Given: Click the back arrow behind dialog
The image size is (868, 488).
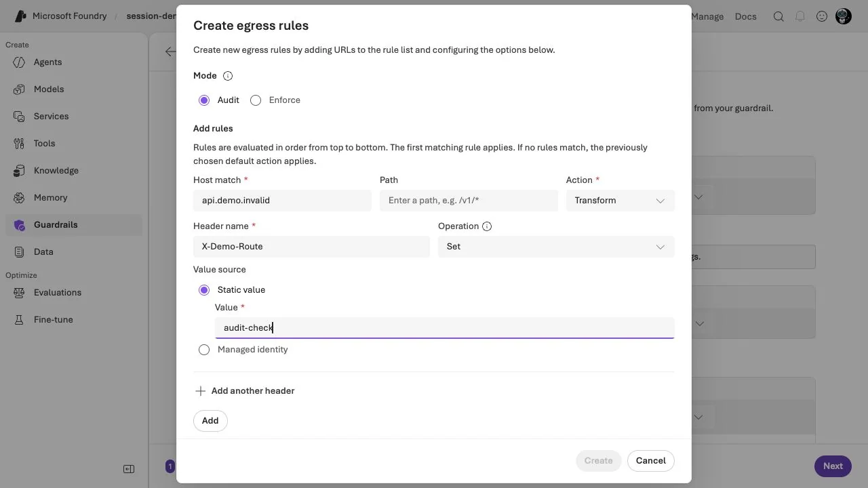Looking at the screenshot, I should 171,52.
